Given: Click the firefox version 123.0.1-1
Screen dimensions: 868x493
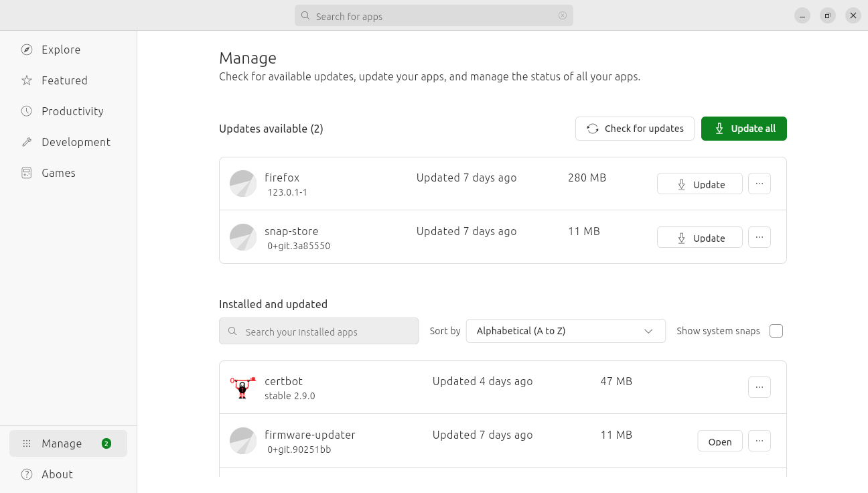Looking at the screenshot, I should point(287,192).
